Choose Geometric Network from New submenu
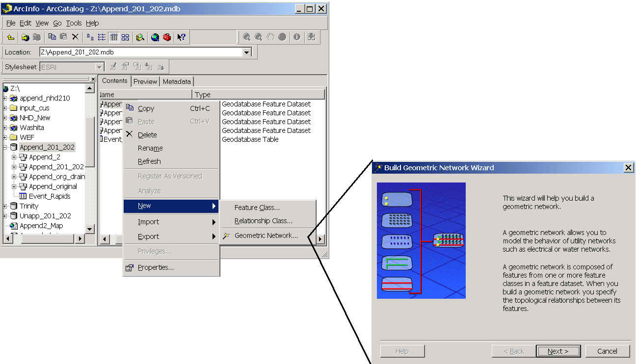The height and width of the screenshot is (364, 637). [x=266, y=235]
